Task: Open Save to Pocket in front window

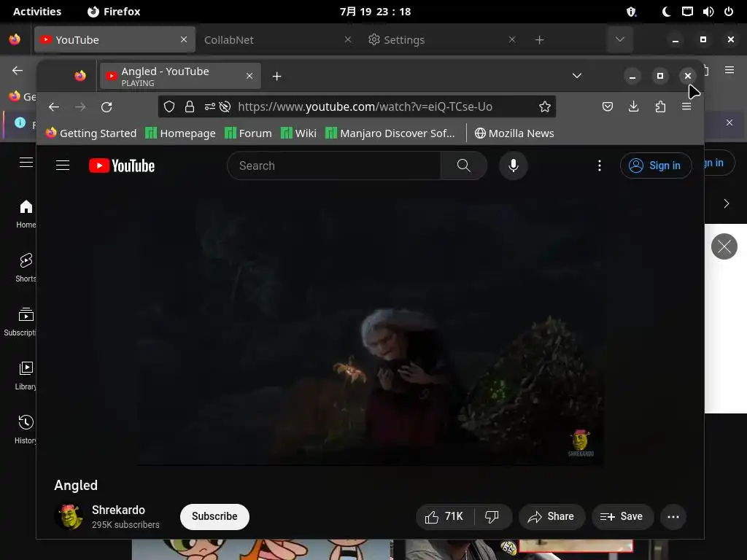Action: point(608,106)
